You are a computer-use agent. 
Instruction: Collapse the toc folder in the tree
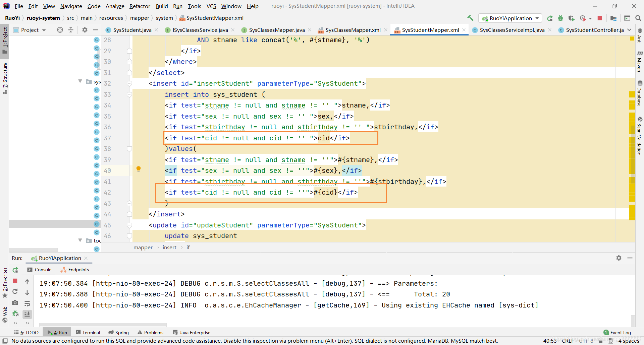[80, 240]
